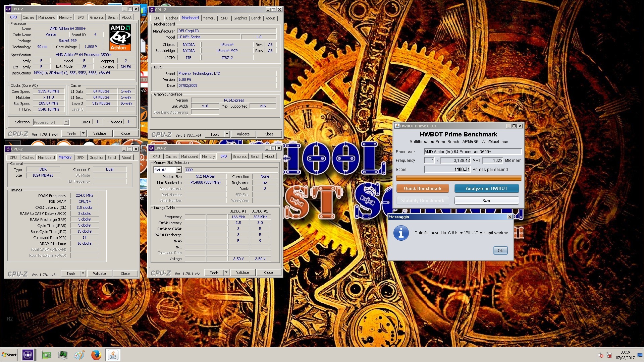The width and height of the screenshot is (644, 362).
Task: Click the disconnected network tray icon
Action: 609,355
